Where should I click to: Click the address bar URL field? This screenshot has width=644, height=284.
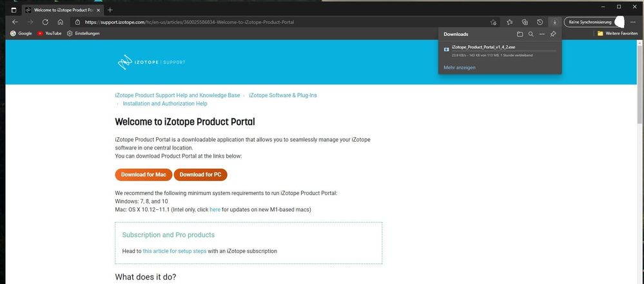[284, 22]
